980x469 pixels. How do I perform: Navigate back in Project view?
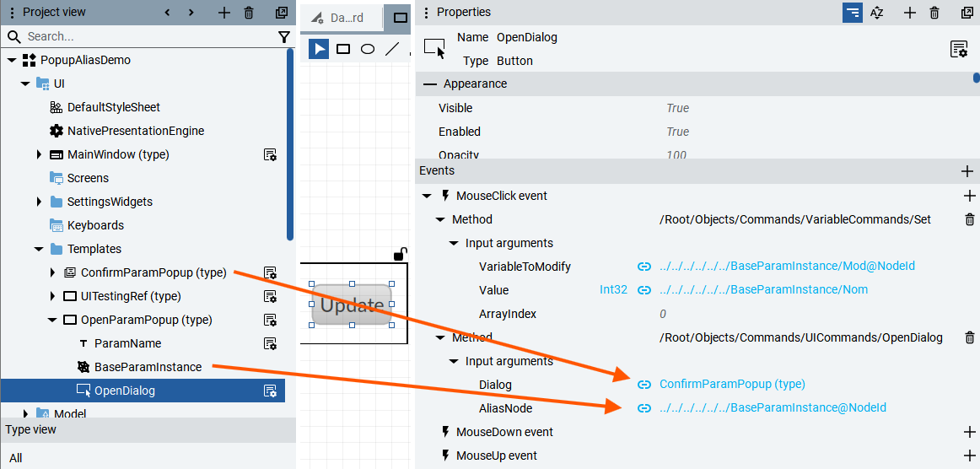click(167, 13)
